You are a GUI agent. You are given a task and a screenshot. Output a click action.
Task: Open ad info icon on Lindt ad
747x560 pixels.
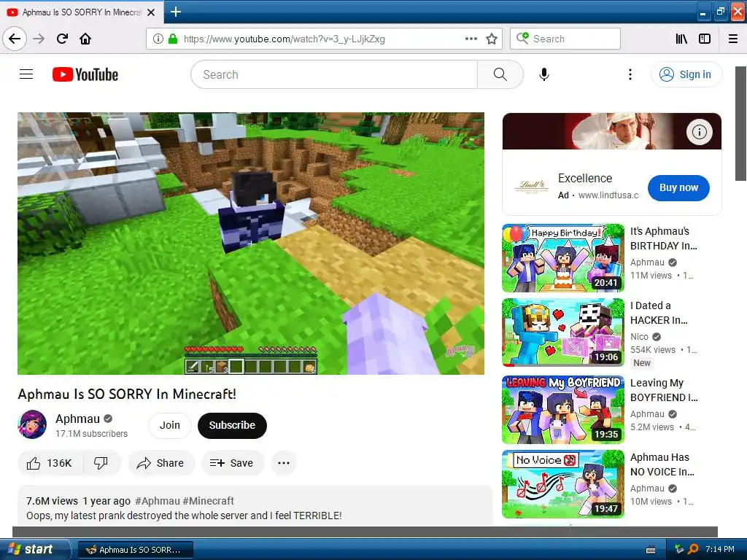pos(700,131)
